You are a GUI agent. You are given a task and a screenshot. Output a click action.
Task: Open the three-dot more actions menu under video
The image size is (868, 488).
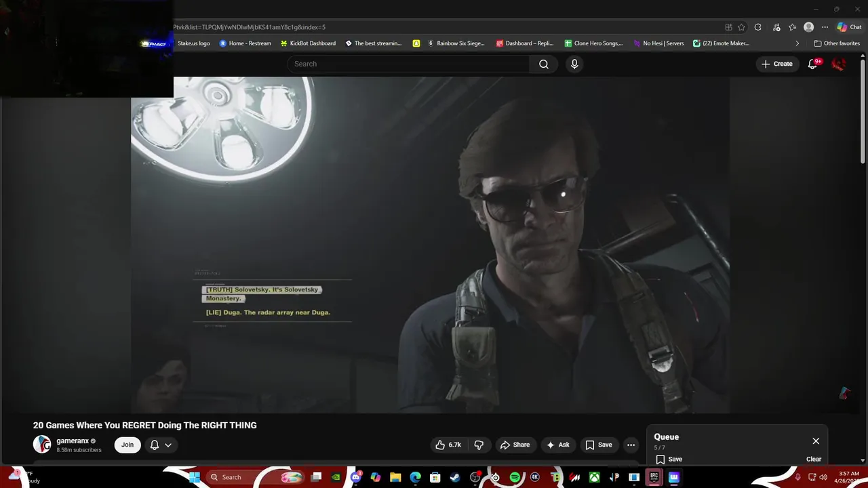[x=631, y=445]
